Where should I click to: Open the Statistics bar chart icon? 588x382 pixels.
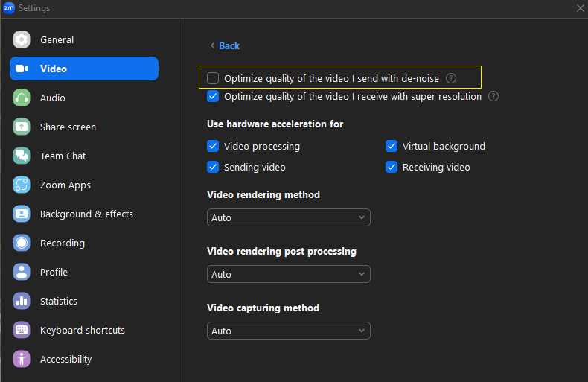[x=22, y=302]
